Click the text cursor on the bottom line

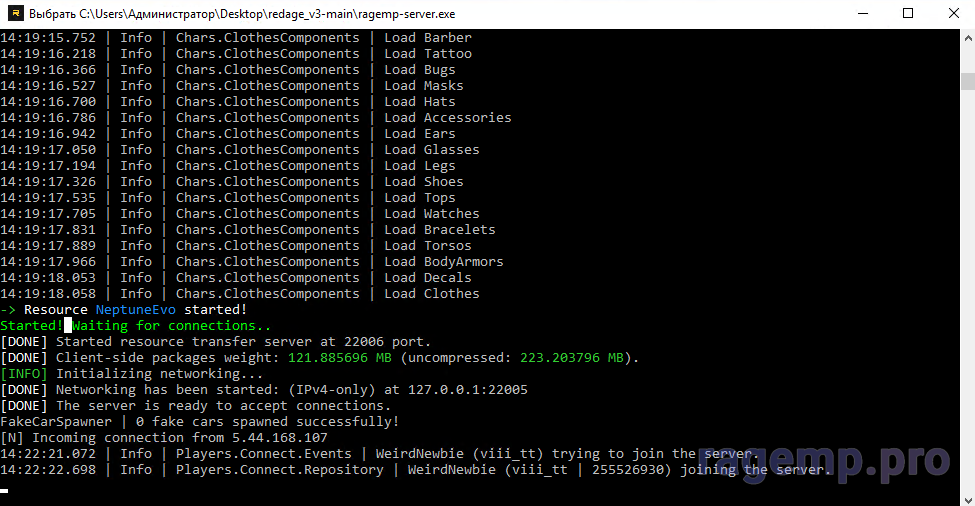click(5, 490)
